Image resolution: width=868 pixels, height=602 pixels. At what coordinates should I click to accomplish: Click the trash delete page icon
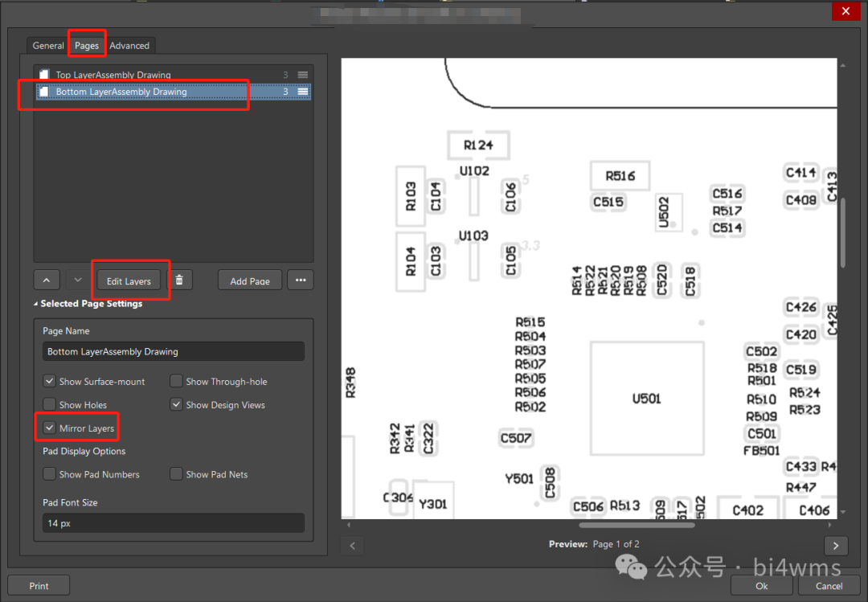[179, 280]
